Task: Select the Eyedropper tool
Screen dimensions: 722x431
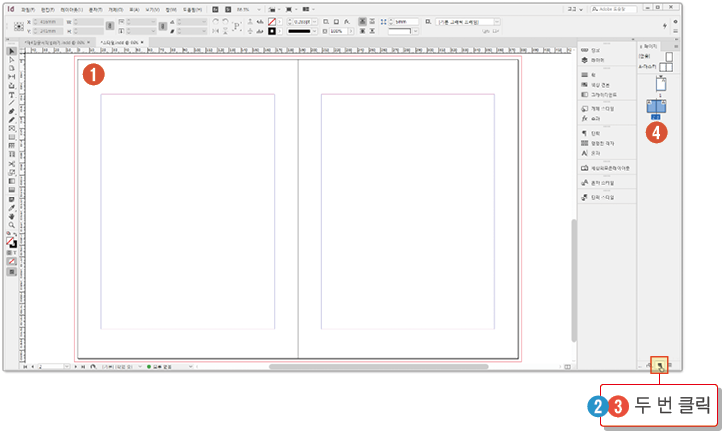Action: pos(12,208)
